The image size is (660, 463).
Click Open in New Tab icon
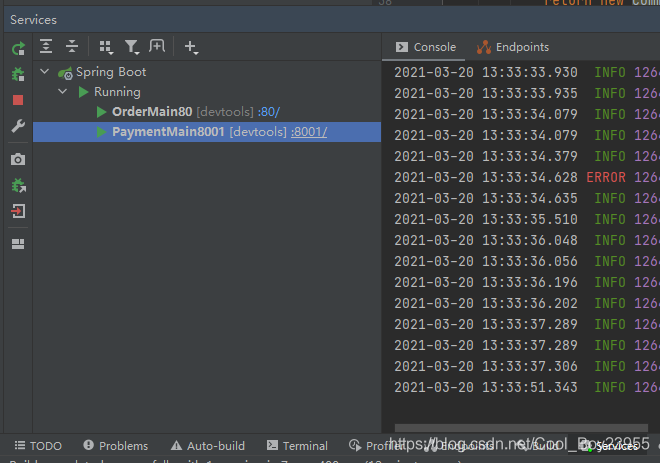pyautogui.click(x=157, y=46)
